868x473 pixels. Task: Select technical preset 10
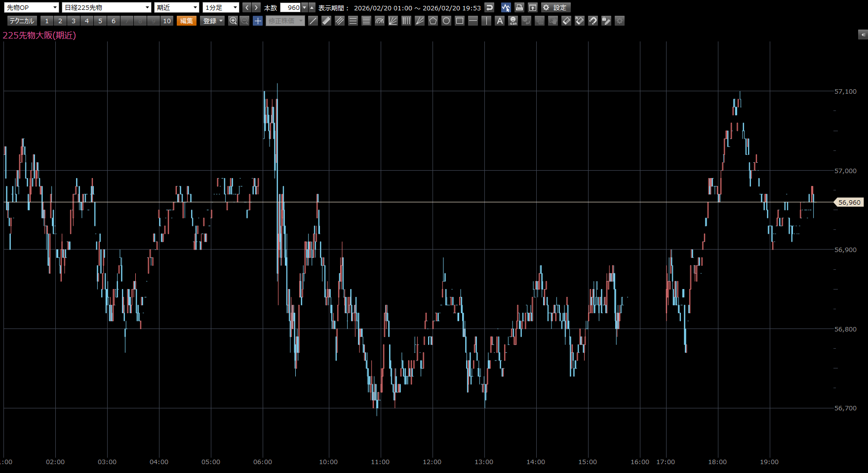pyautogui.click(x=167, y=21)
